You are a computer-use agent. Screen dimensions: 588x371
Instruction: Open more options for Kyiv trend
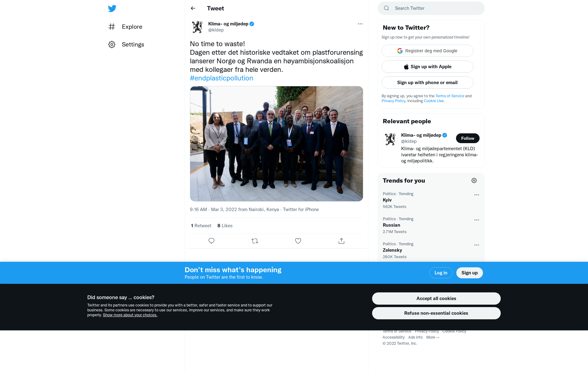tap(477, 195)
